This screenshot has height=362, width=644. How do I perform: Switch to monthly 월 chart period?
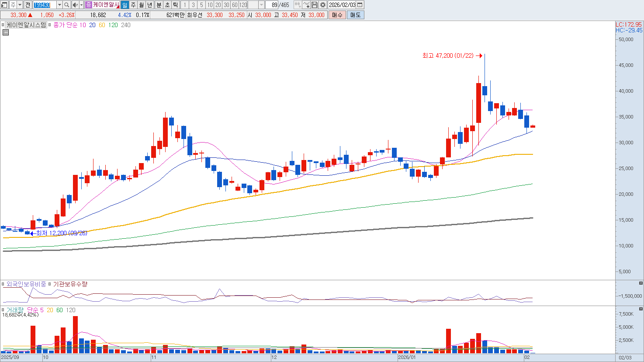pos(142,5)
